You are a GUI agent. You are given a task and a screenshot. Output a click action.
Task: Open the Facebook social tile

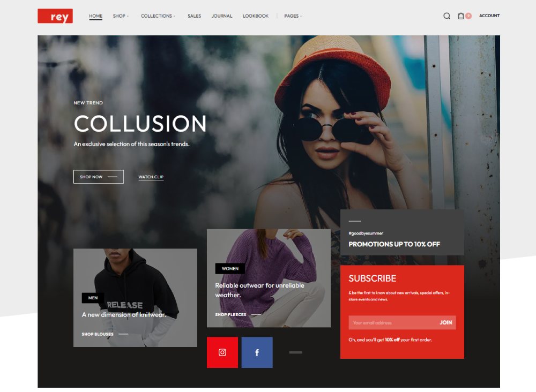(257, 352)
